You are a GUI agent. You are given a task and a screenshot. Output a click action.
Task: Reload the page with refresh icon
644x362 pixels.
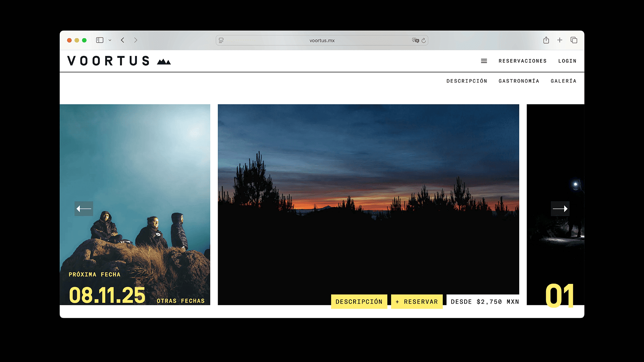click(x=424, y=40)
